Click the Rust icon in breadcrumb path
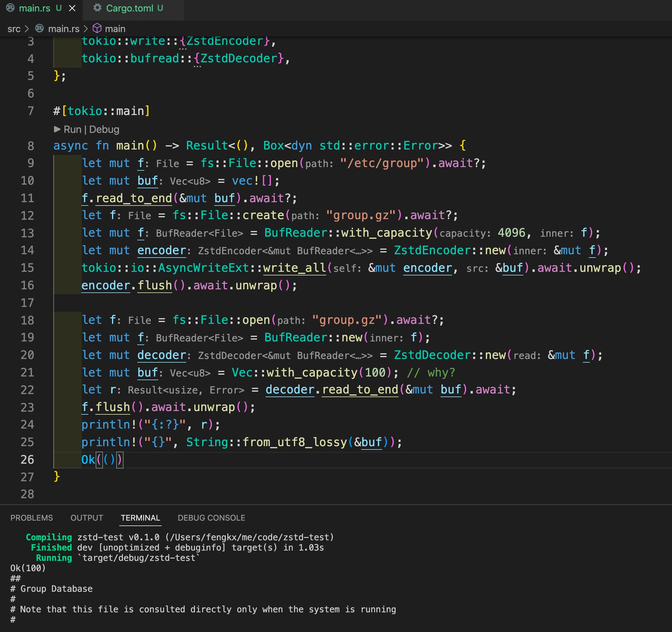This screenshot has width=672, height=632. tap(40, 28)
